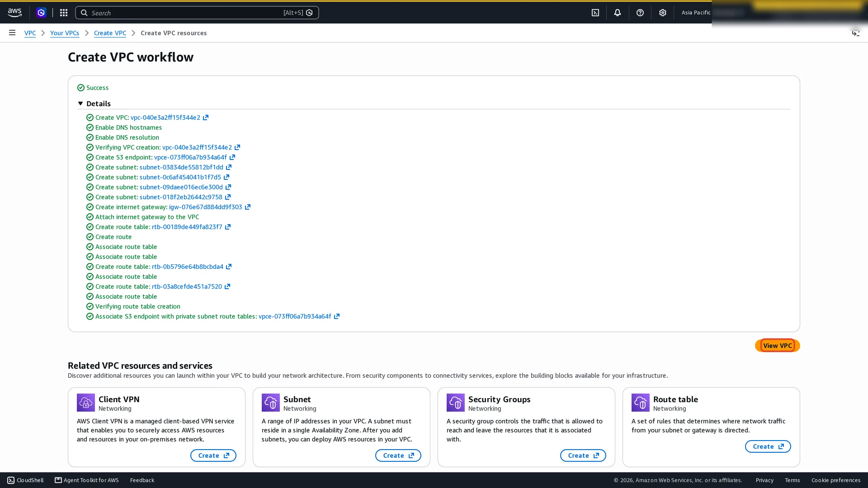Open external link icon for Create VPC ID
Viewport: 868px width, 488px height.
206,117
